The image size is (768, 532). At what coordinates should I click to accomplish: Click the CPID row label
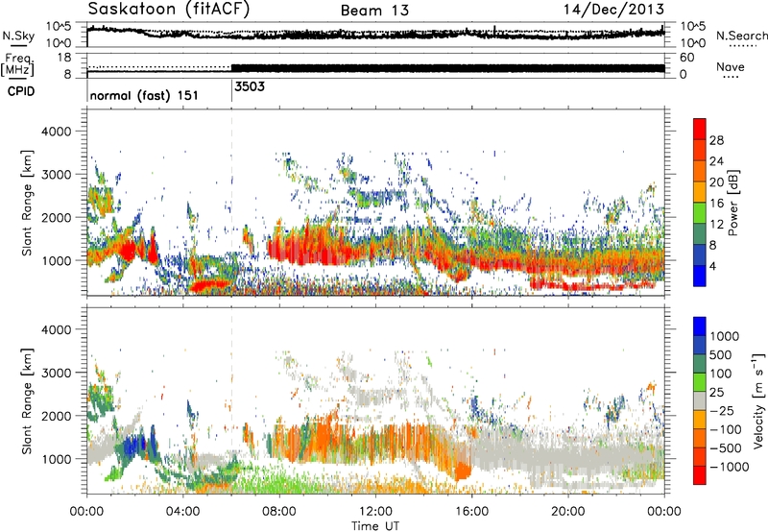coord(21,91)
